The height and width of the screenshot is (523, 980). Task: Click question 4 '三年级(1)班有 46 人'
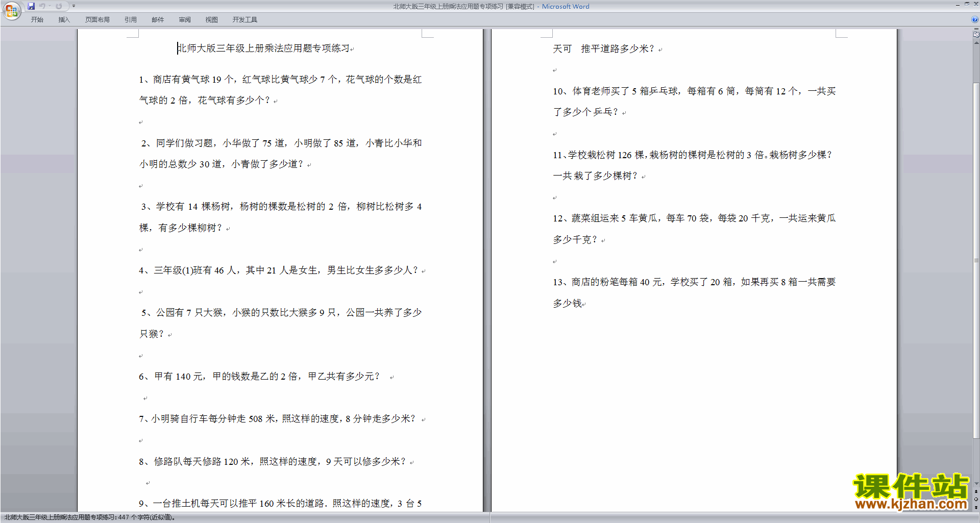279,270
